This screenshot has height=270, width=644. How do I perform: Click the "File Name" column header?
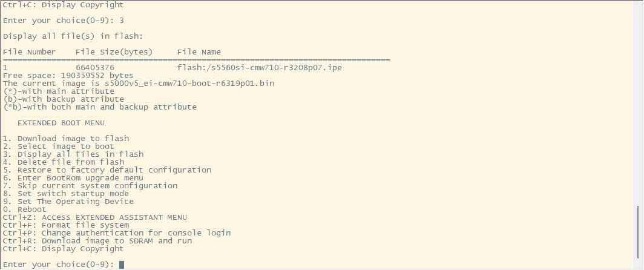pyautogui.click(x=199, y=52)
